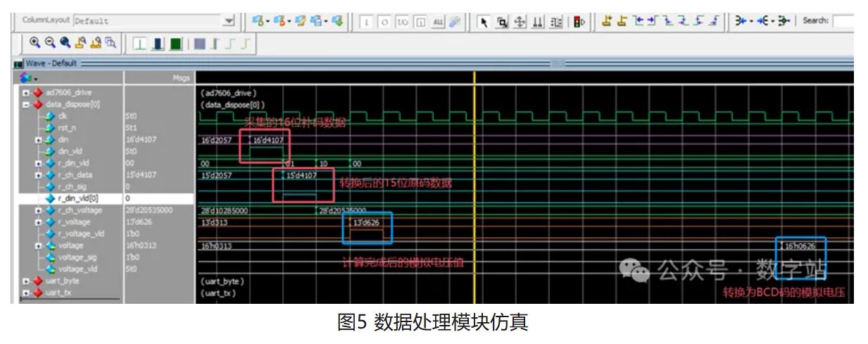Toggle the internal signals filter button

420,20
